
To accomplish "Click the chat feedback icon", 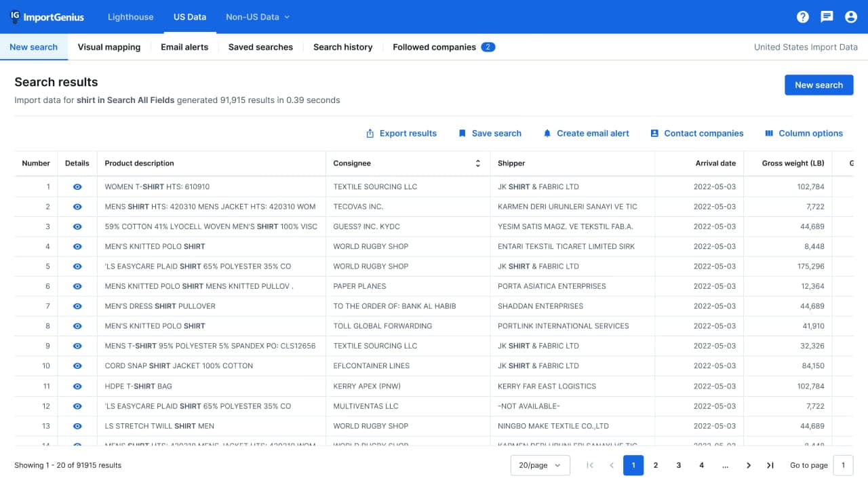I will [827, 16].
